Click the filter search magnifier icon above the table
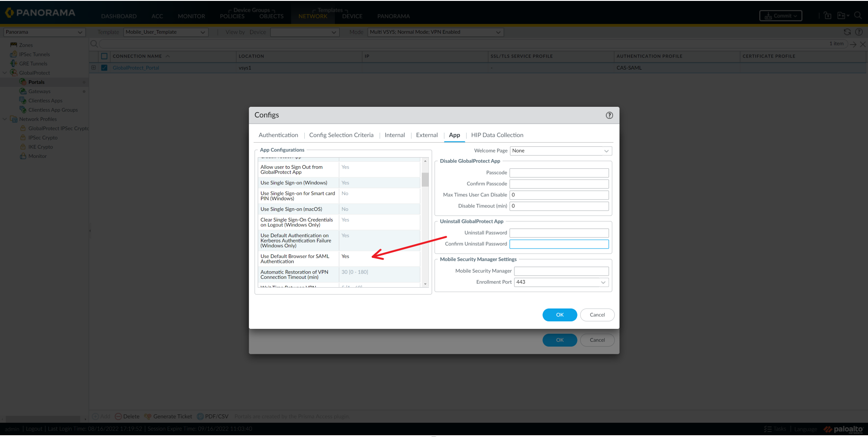 coord(94,44)
